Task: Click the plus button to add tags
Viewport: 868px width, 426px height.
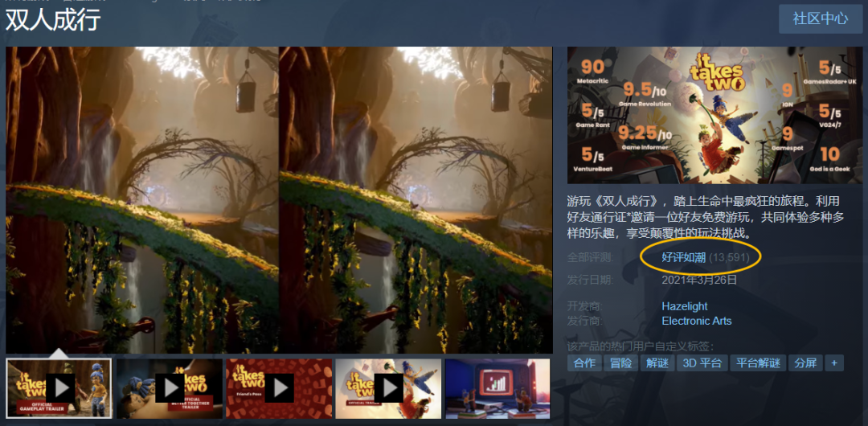Action: pos(834,363)
